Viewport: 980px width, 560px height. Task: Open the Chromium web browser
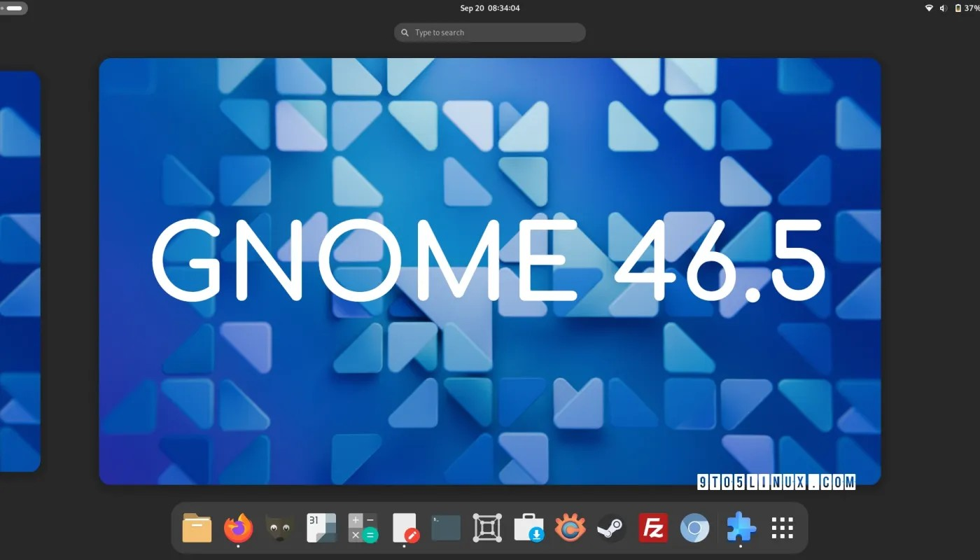tap(694, 528)
